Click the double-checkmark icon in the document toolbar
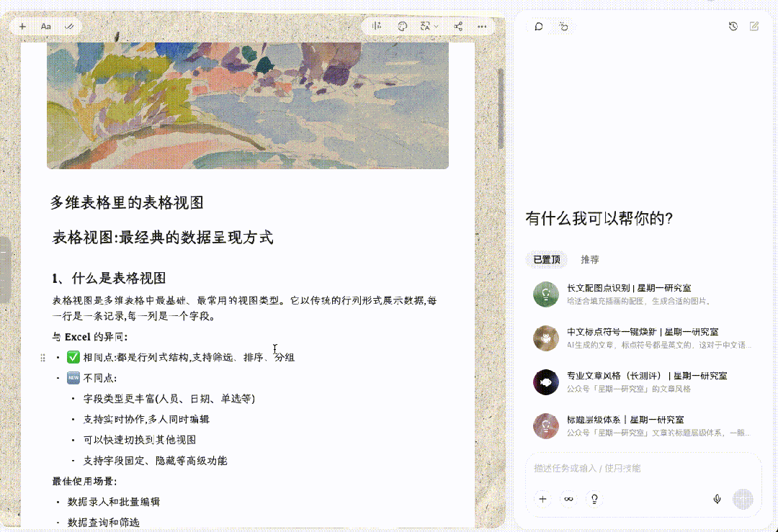Viewport: 778px width, 532px height. pyautogui.click(x=69, y=27)
